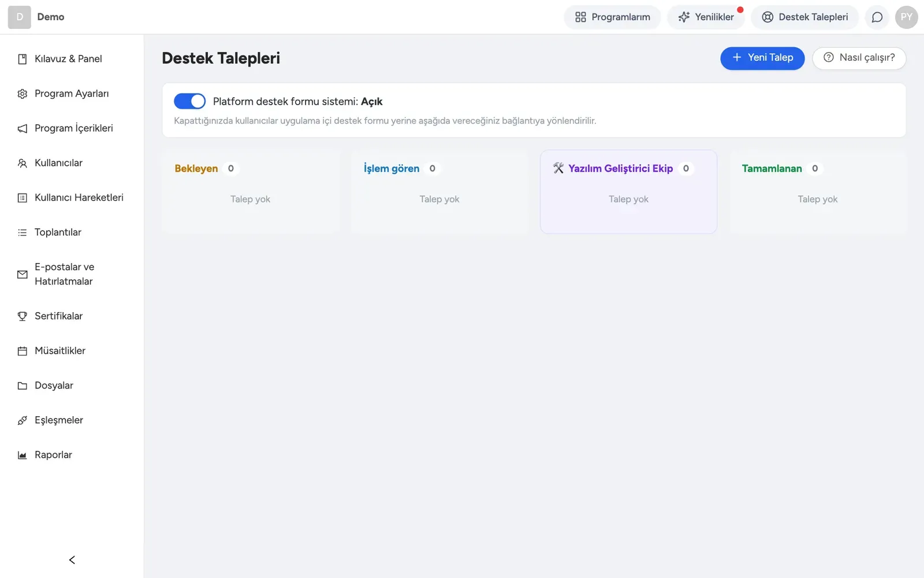Open the PY user avatar menu

(906, 17)
